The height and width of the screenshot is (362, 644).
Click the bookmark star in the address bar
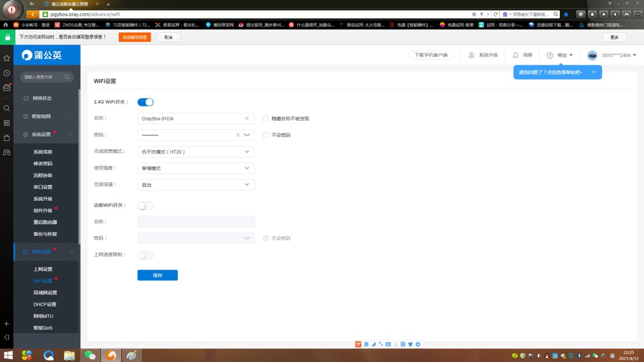tap(474, 14)
